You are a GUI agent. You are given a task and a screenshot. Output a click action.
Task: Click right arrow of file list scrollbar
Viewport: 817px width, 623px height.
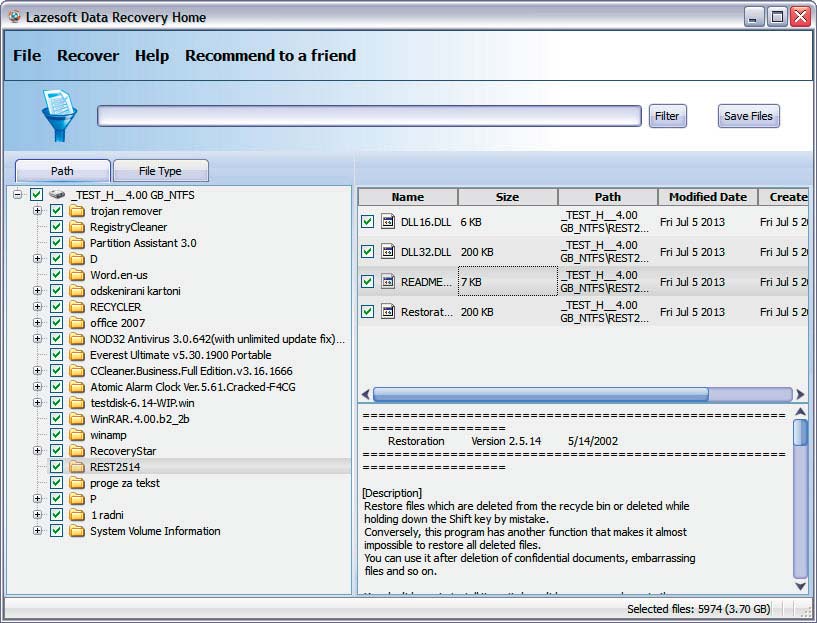(800, 394)
